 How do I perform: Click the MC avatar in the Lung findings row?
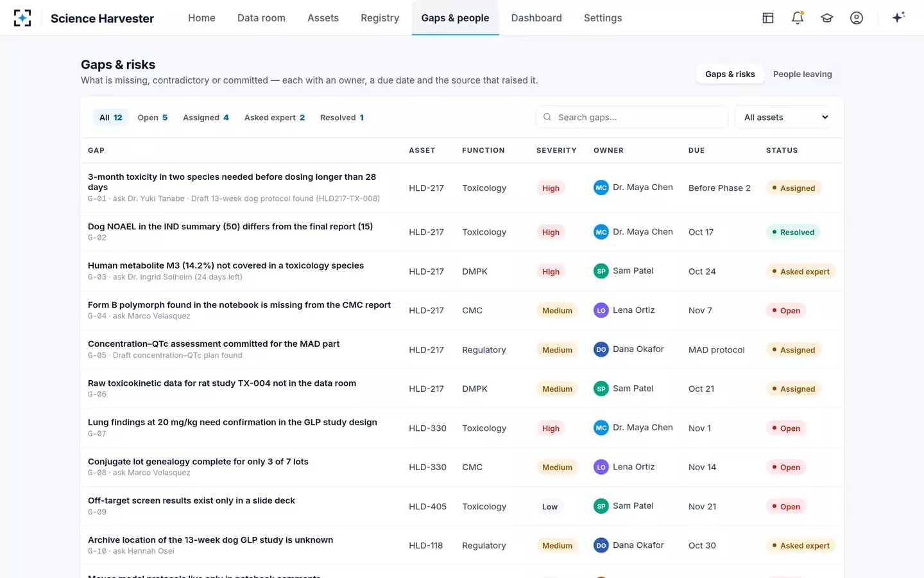[x=601, y=428]
